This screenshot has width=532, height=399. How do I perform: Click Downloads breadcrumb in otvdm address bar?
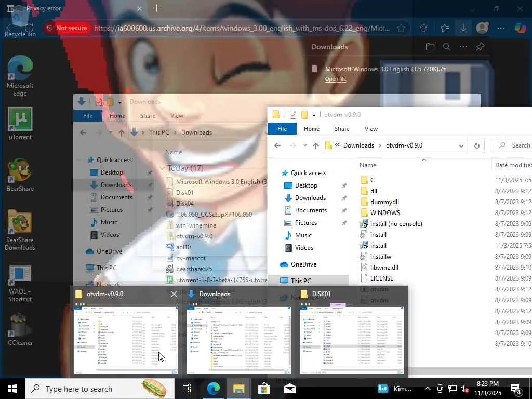click(x=358, y=145)
